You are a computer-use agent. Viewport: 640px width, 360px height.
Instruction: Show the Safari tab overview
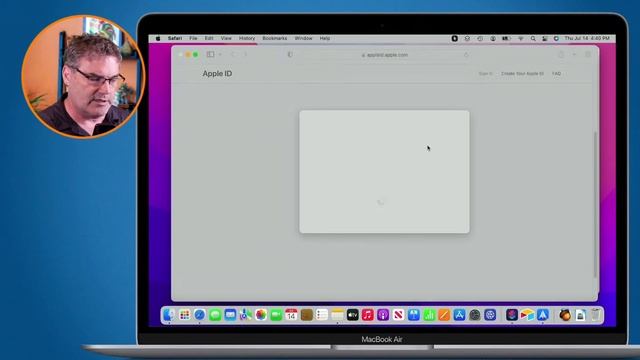point(588,54)
